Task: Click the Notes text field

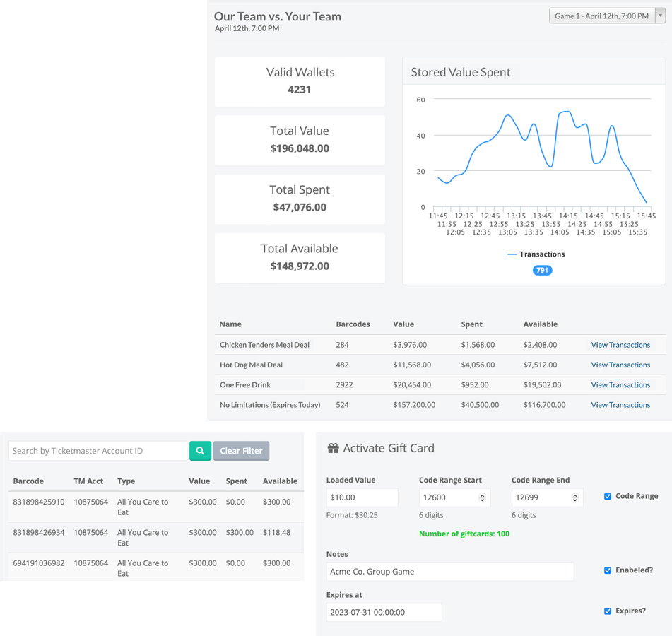Action: (x=449, y=572)
